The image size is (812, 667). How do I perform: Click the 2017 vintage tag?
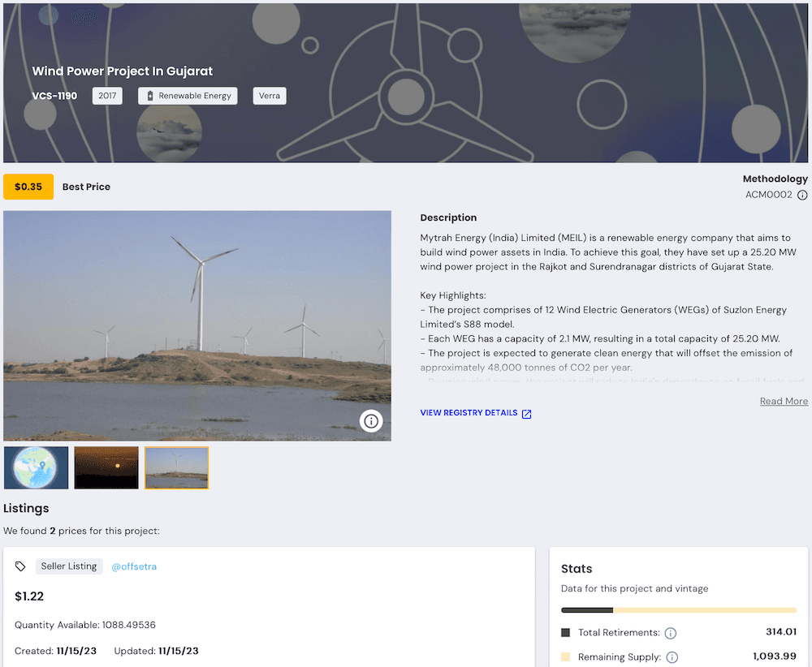[107, 96]
